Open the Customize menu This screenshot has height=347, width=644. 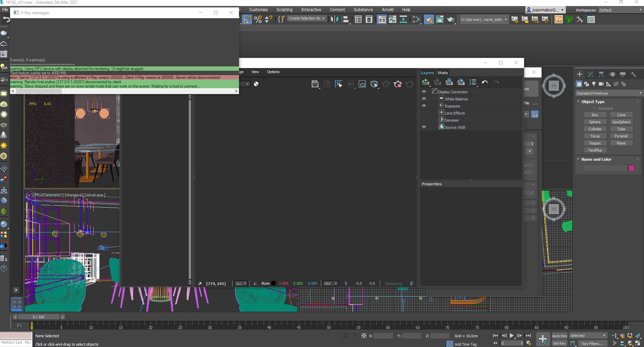(258, 10)
